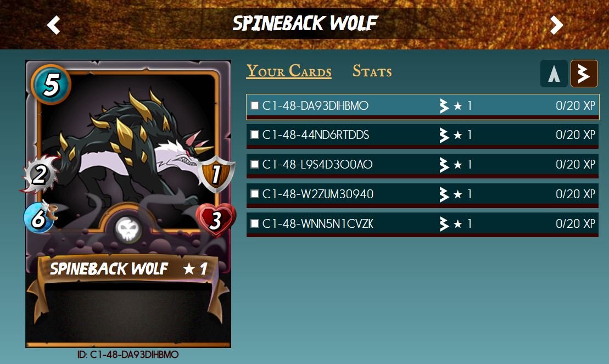Open the Your Cards tab
The width and height of the screenshot is (609, 364).
[x=289, y=71]
